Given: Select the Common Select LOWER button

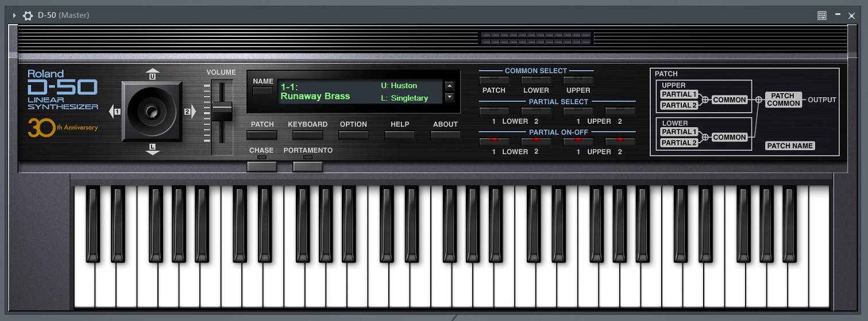Looking at the screenshot, I should point(536,81).
